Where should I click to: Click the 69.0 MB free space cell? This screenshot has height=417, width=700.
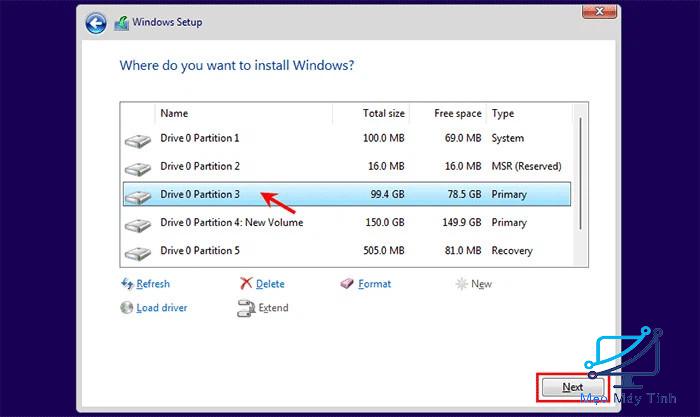point(463,138)
